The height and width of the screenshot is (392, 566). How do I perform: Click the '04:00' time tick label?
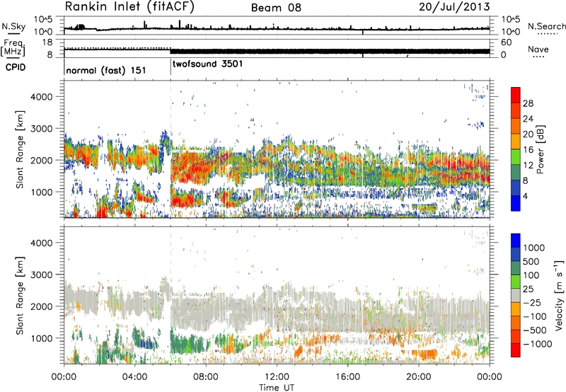point(134,377)
